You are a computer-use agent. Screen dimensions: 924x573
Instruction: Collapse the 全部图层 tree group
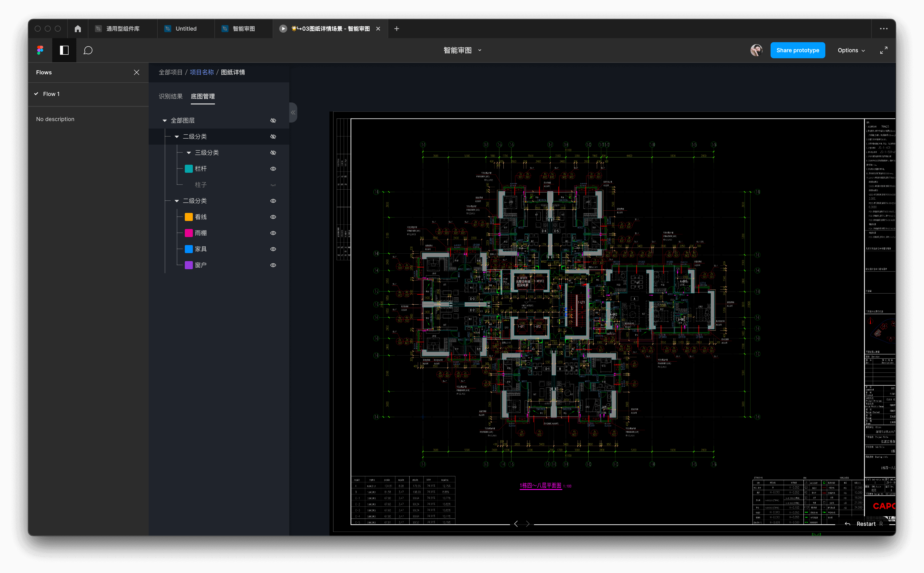click(x=164, y=121)
